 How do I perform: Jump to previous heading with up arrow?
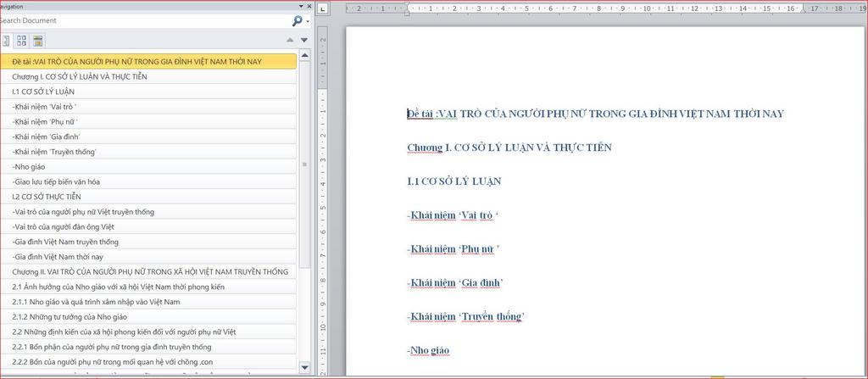point(290,40)
